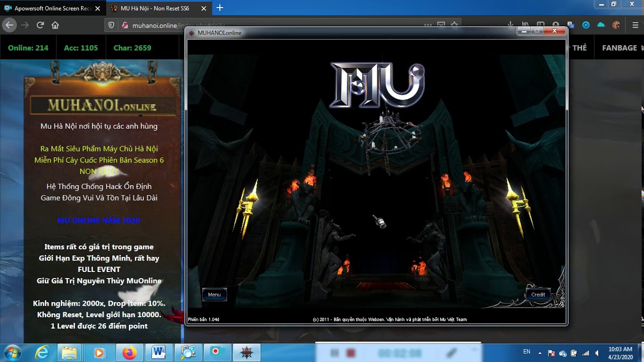
Task: Click the 'Acc: 1105' counter
Action: pos(81,48)
